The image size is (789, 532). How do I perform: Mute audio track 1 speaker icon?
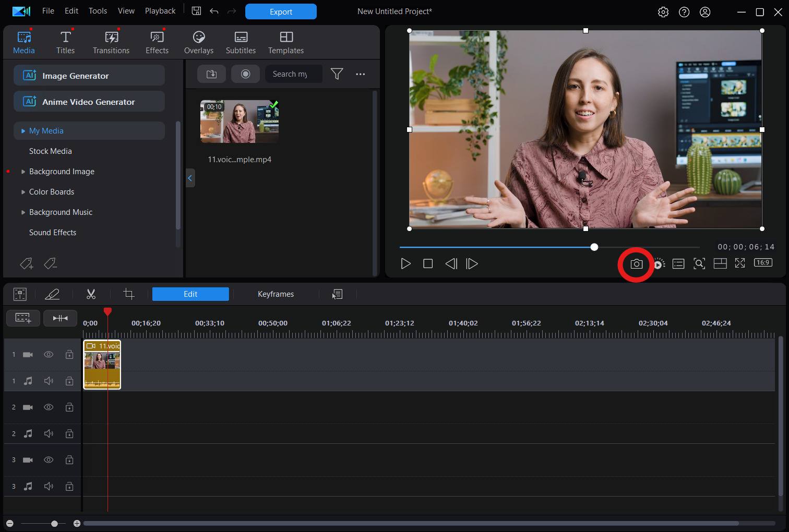(x=49, y=381)
